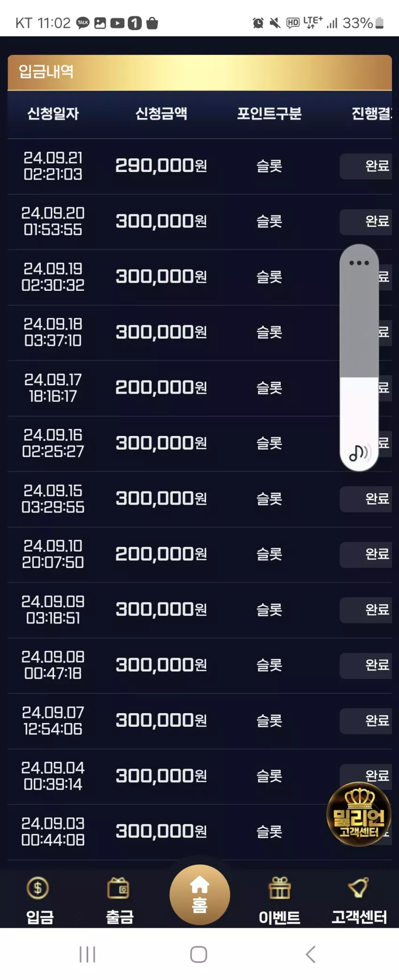The image size is (399, 980).
Task: Tap the 밀리언 고객센터 crown badge
Action: pos(359,814)
